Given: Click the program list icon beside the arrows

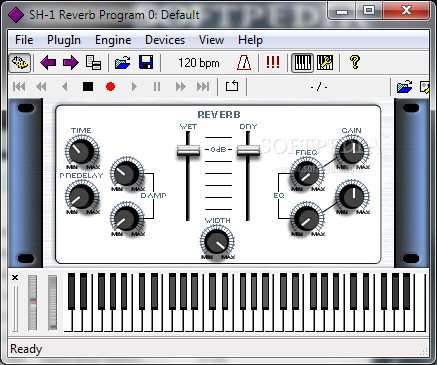Looking at the screenshot, I should click(x=93, y=63).
